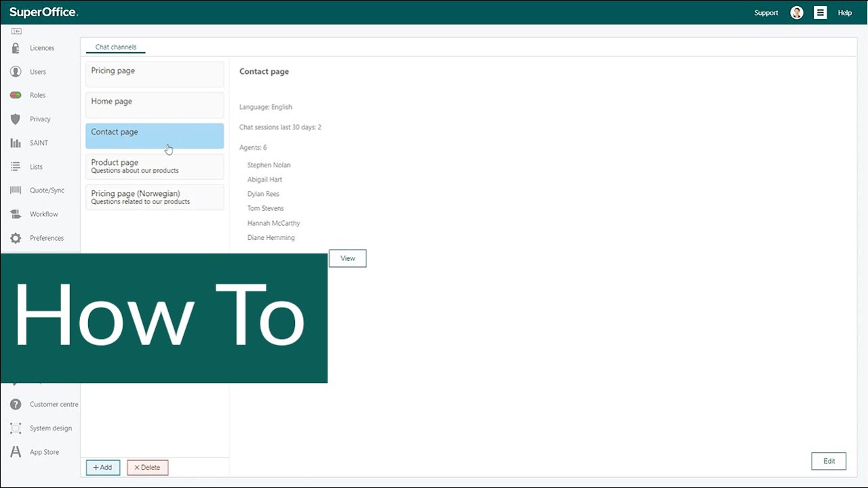Click agent Hannah McCarthy
The image size is (868, 488).
point(274,223)
